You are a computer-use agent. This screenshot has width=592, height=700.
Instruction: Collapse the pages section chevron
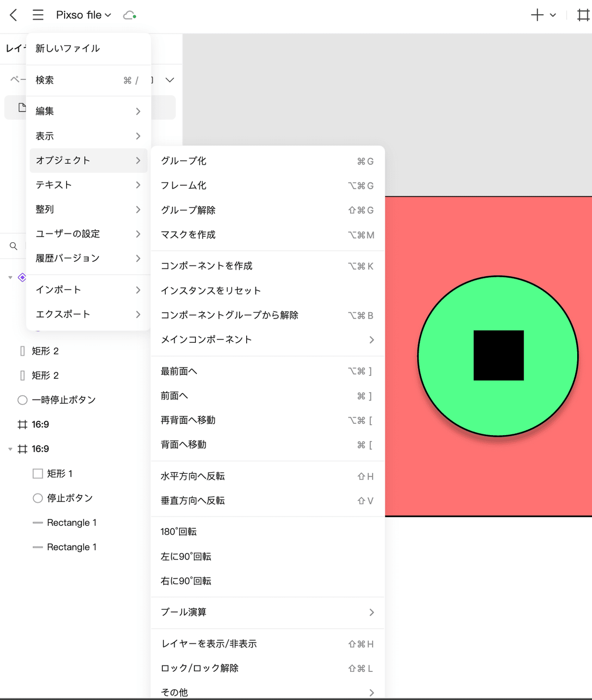(x=170, y=80)
